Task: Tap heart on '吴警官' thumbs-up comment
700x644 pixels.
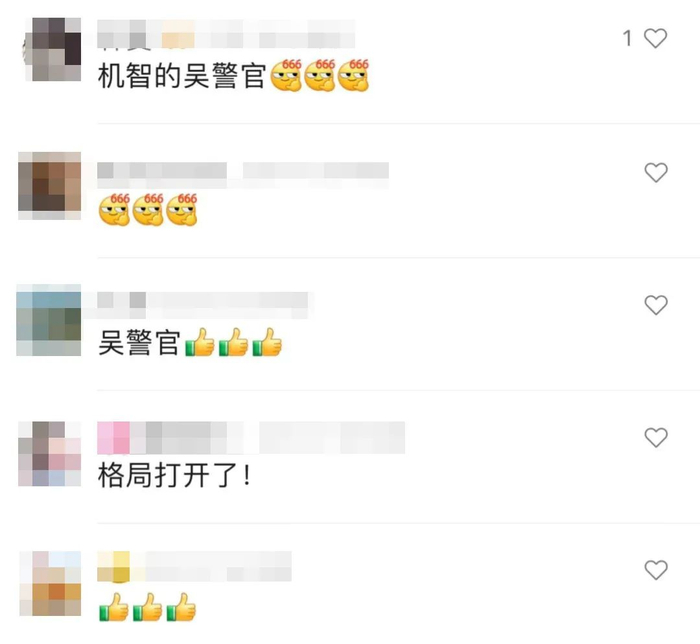Action: [x=656, y=305]
